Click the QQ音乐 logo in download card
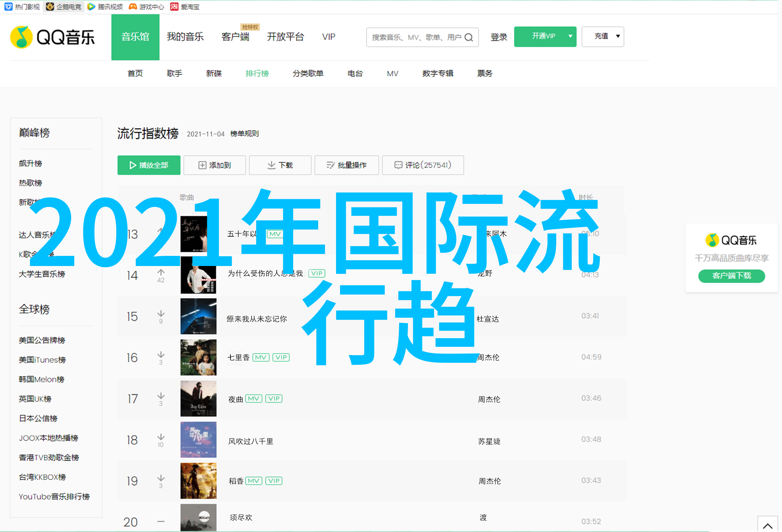 click(x=731, y=240)
